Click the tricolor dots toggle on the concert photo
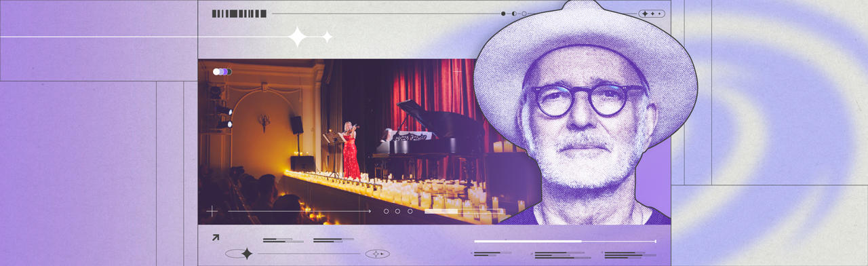Screen dimensions: 868x266 (222, 72)
